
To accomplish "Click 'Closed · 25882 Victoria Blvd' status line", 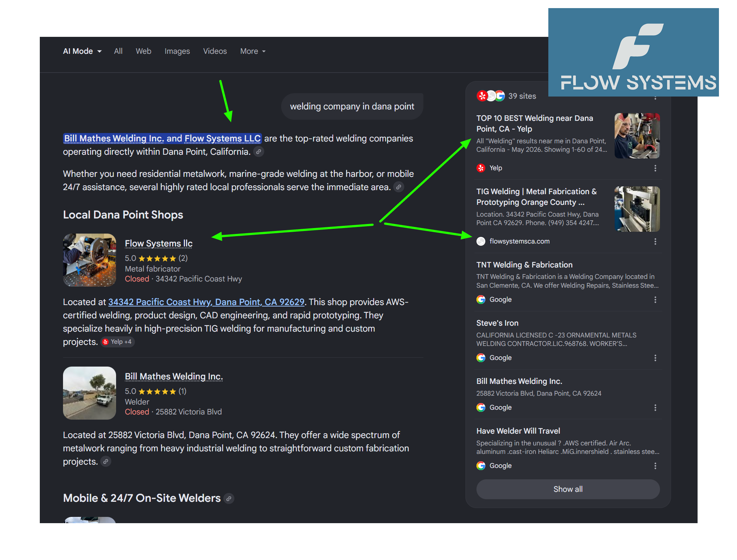I will (173, 412).
